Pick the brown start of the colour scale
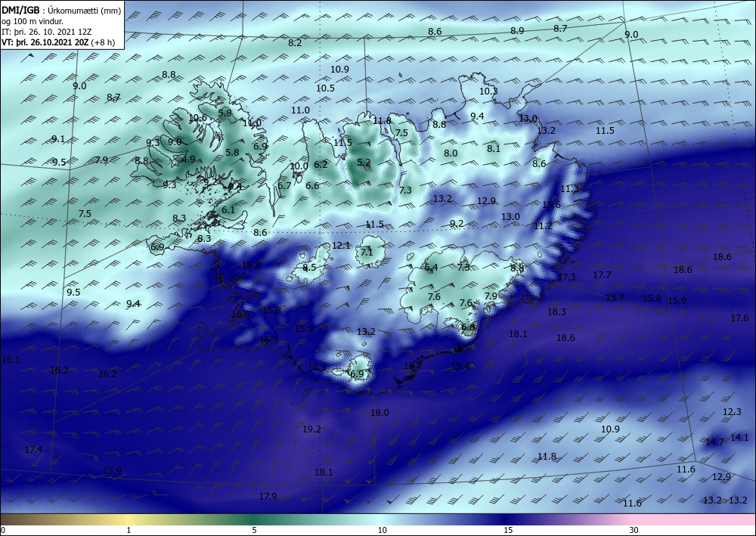Viewport: 756px width, 536px height. (14, 520)
